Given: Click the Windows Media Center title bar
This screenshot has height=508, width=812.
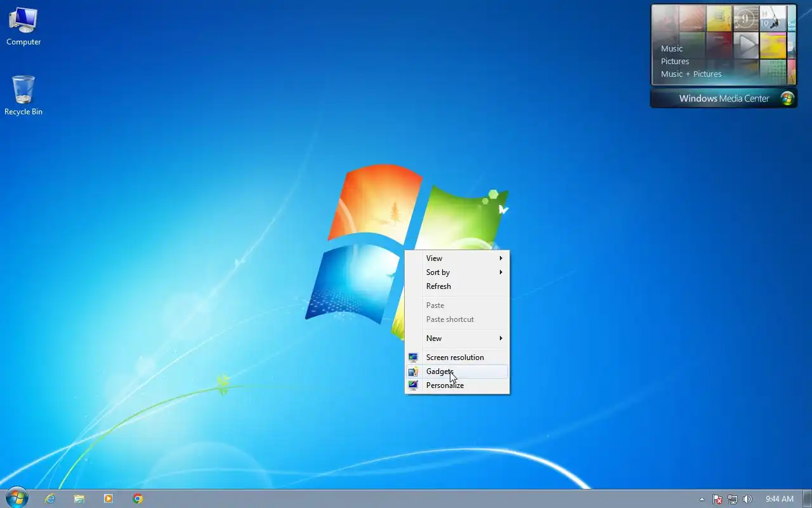Looking at the screenshot, I should (724, 98).
